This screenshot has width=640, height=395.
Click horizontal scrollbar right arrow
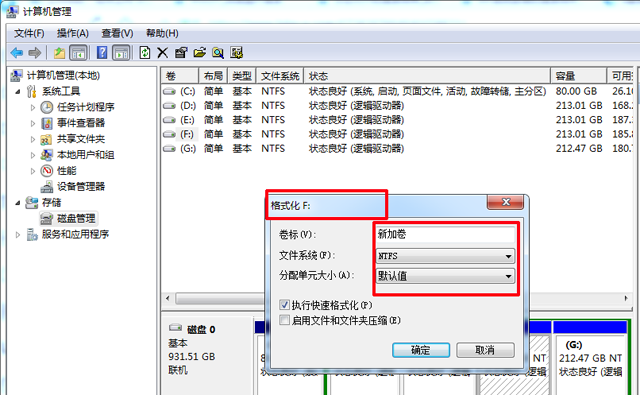[626, 299]
